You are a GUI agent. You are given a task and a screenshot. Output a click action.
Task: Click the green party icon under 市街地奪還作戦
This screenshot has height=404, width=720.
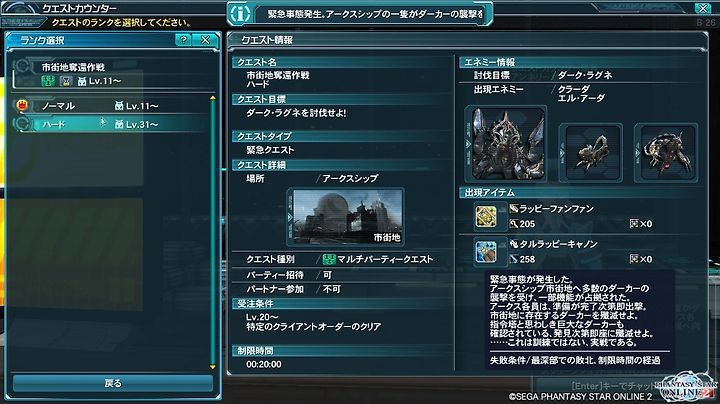[x=48, y=81]
